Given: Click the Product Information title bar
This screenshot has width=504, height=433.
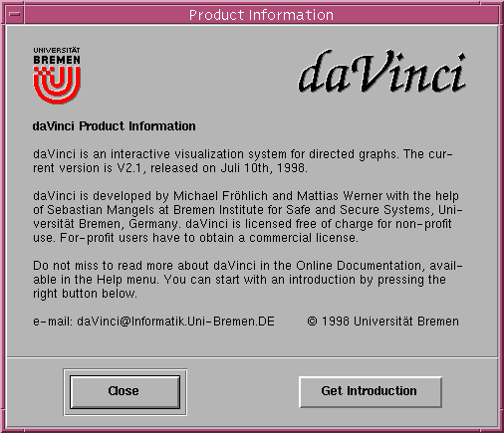Looking at the screenshot, I should (x=261, y=15).
